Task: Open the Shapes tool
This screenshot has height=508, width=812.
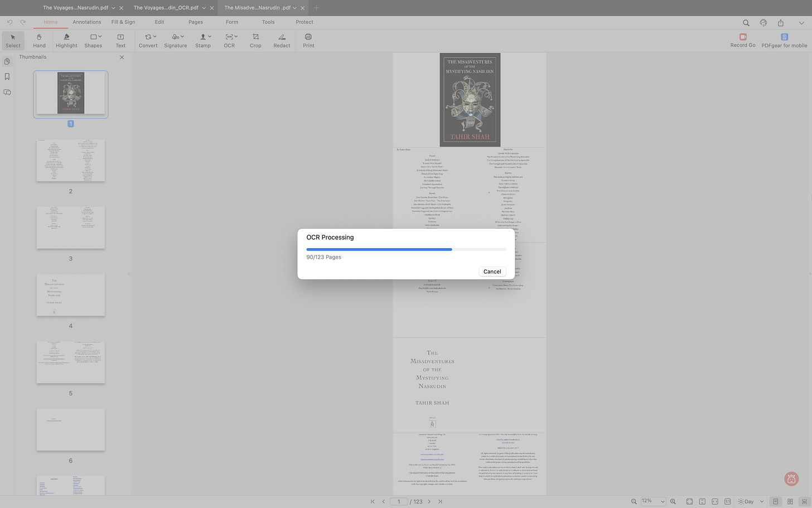Action: [93, 41]
